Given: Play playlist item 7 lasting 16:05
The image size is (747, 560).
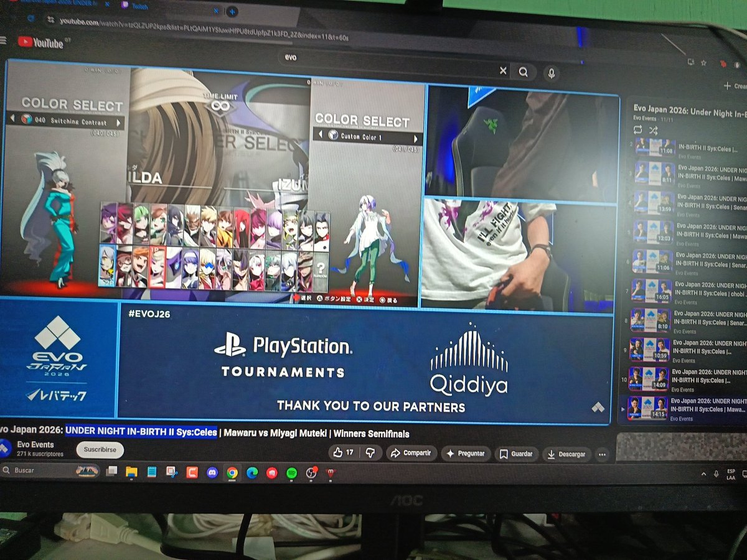Looking at the screenshot, I should pyautogui.click(x=690, y=291).
